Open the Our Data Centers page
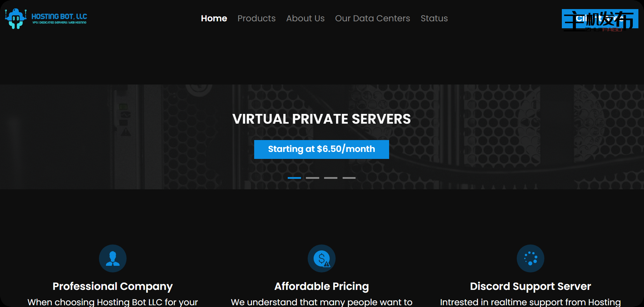 coord(372,19)
